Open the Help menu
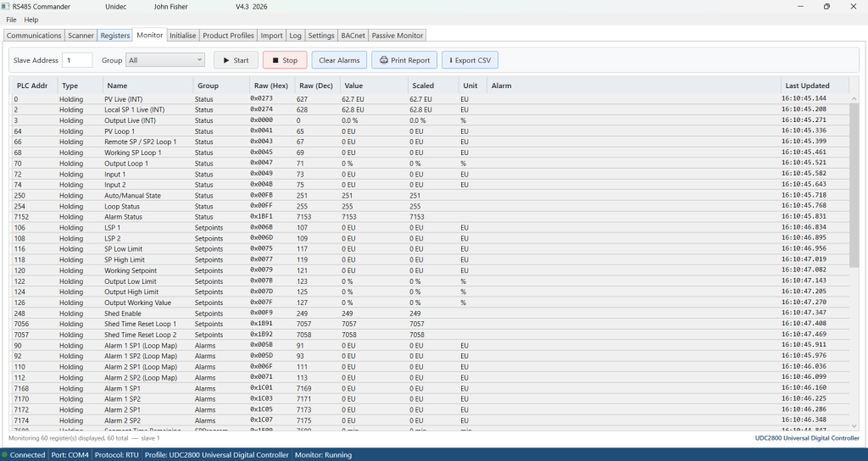868x461 pixels. click(31, 19)
